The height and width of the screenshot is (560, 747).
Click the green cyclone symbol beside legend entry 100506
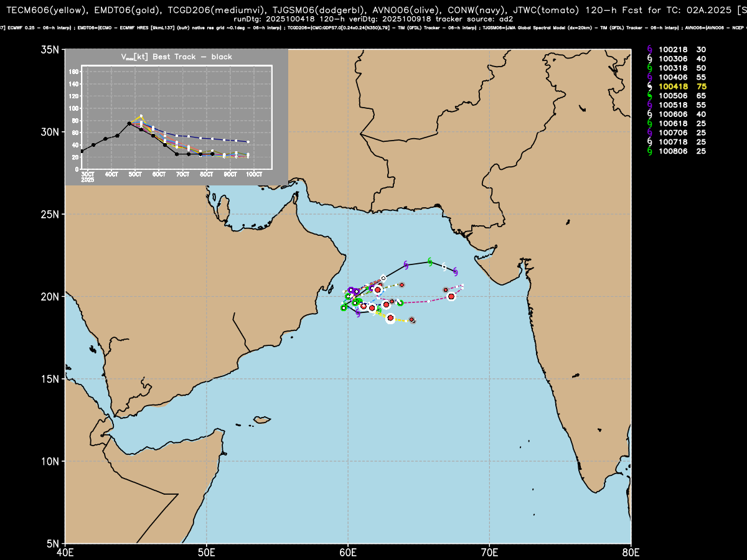tap(650, 96)
